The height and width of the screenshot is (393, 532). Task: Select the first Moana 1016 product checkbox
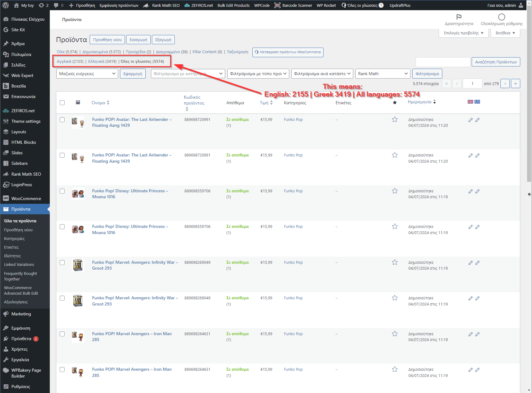pos(62,191)
